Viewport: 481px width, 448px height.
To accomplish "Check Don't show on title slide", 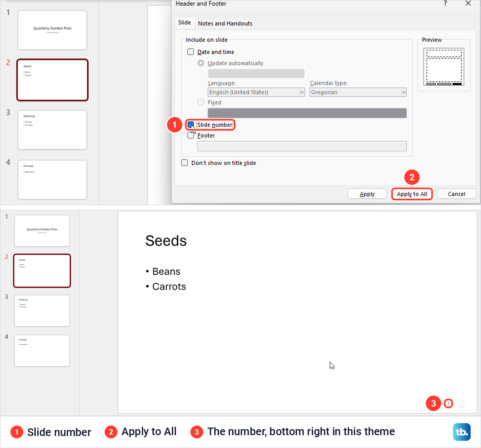I will coord(185,163).
